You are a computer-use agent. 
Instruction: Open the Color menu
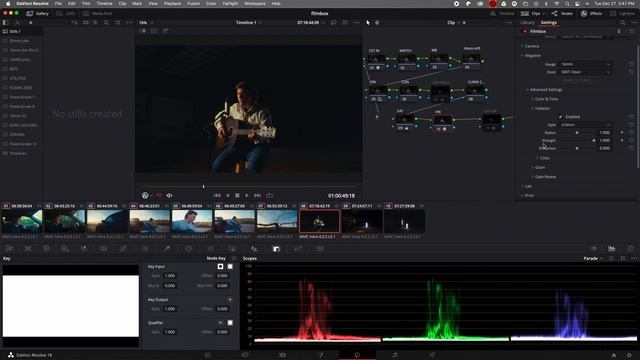[x=211, y=4]
